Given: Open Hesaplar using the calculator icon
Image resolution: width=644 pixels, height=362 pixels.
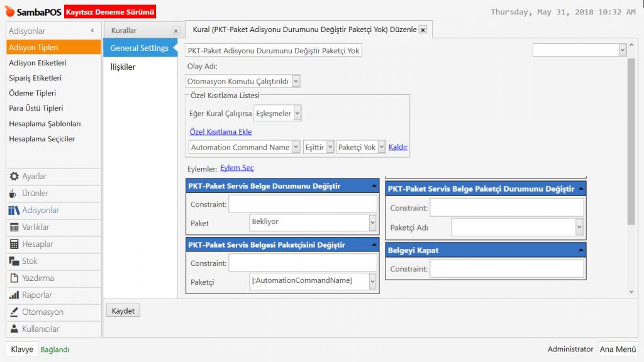Looking at the screenshot, I should click(14, 244).
